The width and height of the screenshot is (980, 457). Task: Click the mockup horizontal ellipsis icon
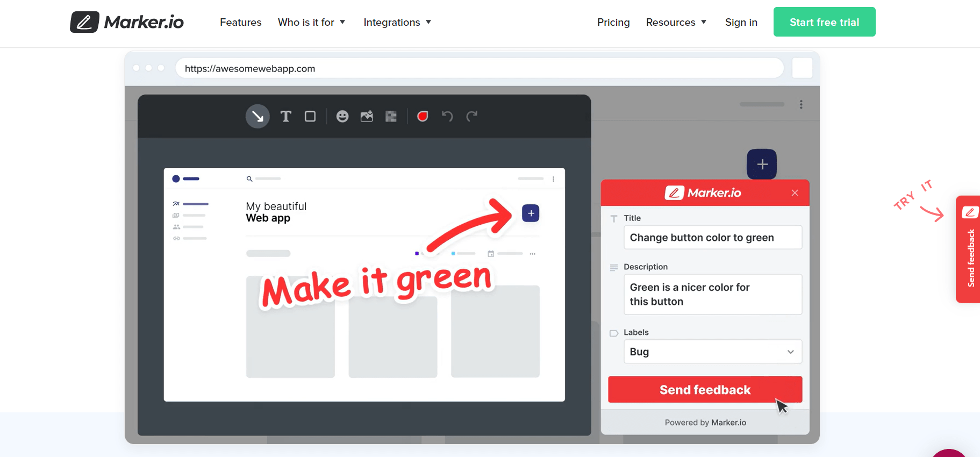533,254
